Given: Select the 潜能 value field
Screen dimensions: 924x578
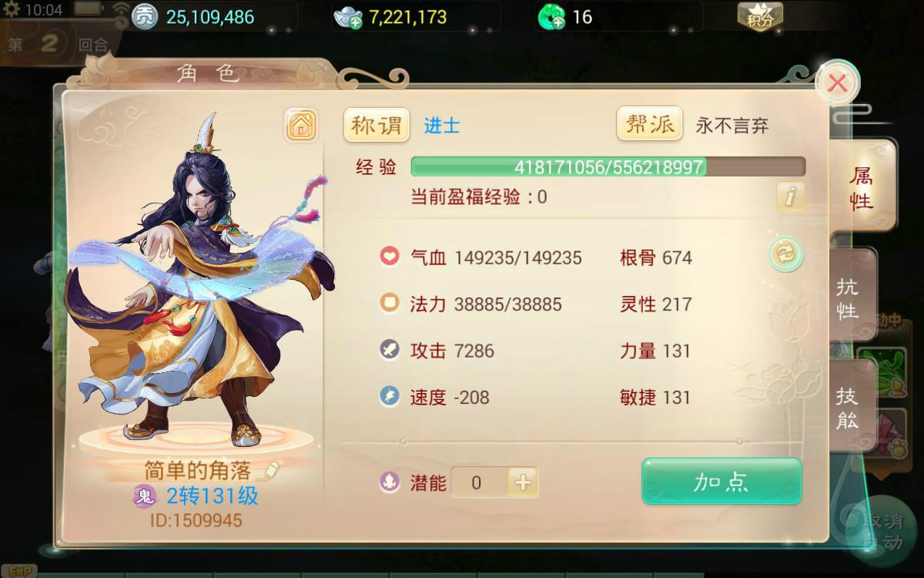Looking at the screenshot, I should pyautogui.click(x=479, y=482).
